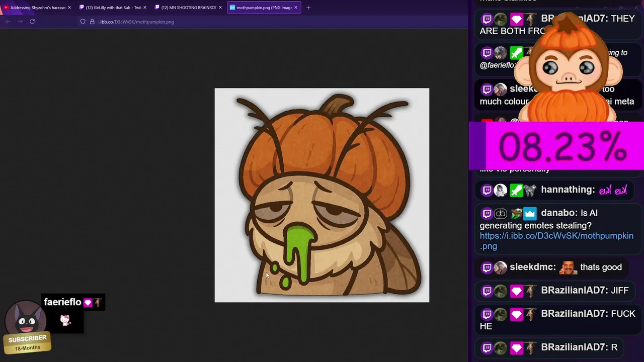This screenshot has height=362, width=644.
Task: Click pink gem badge on BRazilianIAD7 R message
Action: (x=516, y=347)
